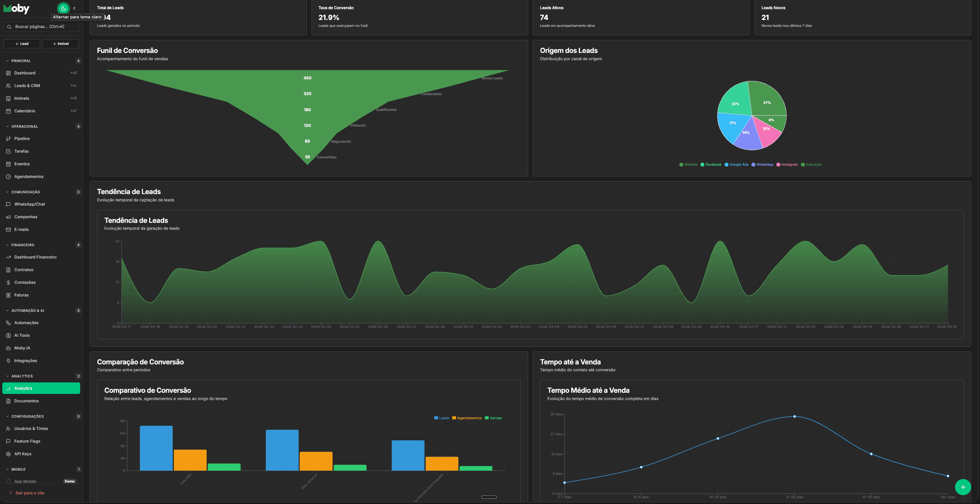Collapse the sidebar with the chevron arrow

point(75,8)
